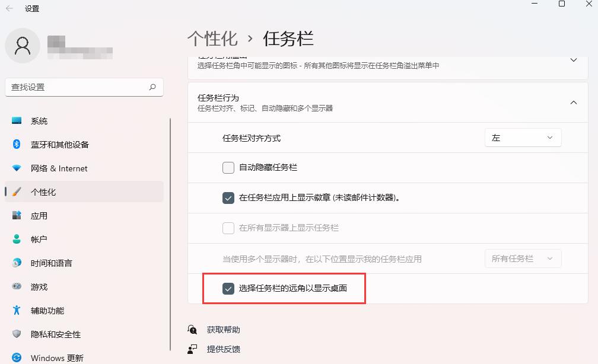Open 游戏 settings category
The width and height of the screenshot is (598, 364).
[x=84, y=286]
